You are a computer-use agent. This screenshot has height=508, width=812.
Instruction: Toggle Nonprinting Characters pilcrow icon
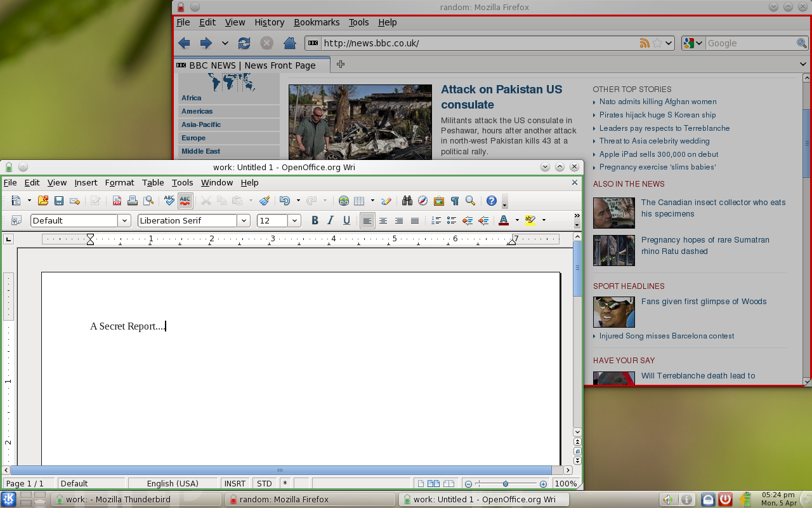coord(455,201)
